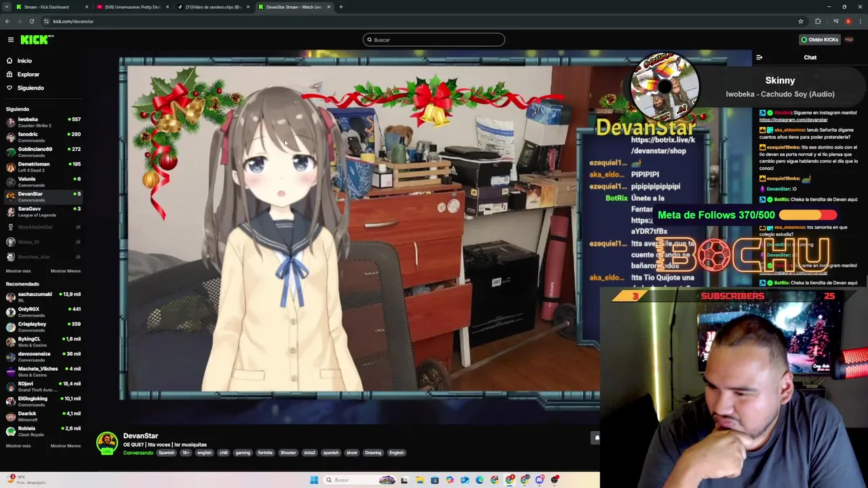Go back in browser history
This screenshot has height=488, width=868.
7,21
